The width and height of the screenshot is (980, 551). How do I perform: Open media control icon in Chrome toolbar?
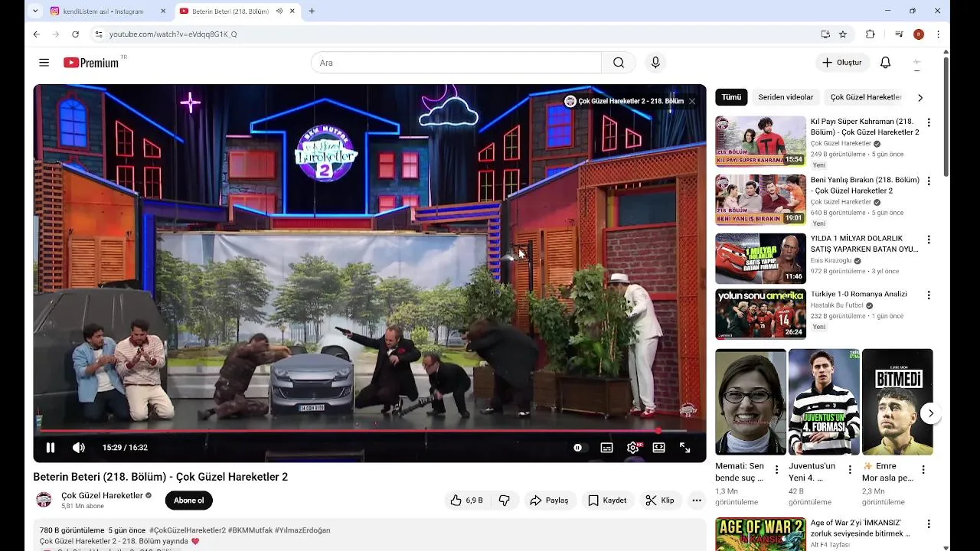[899, 34]
